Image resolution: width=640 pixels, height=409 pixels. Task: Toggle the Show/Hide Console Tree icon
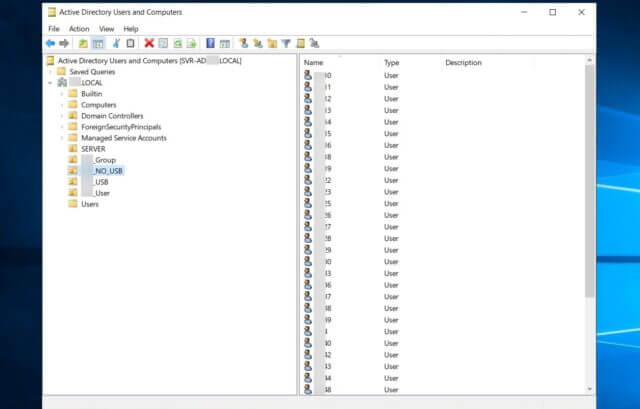click(x=98, y=43)
